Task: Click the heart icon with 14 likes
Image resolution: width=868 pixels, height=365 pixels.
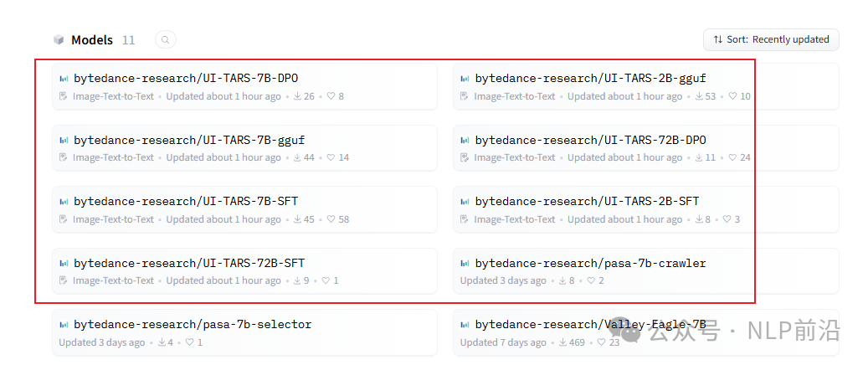Action: tap(331, 158)
